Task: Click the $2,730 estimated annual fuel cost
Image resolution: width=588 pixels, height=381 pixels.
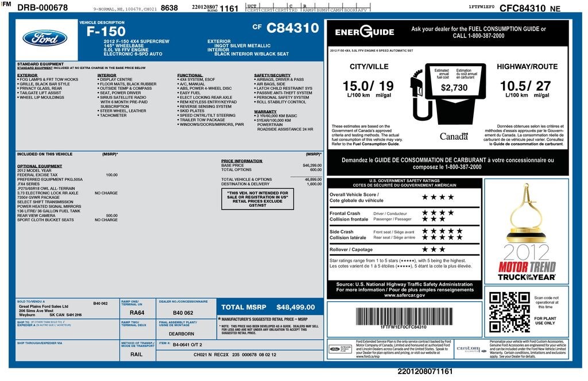Action: (x=454, y=88)
